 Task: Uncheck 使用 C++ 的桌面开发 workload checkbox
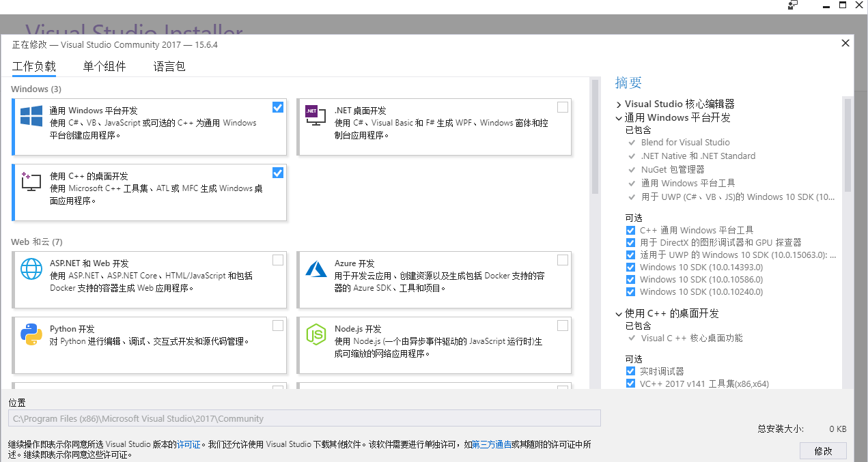pos(278,173)
